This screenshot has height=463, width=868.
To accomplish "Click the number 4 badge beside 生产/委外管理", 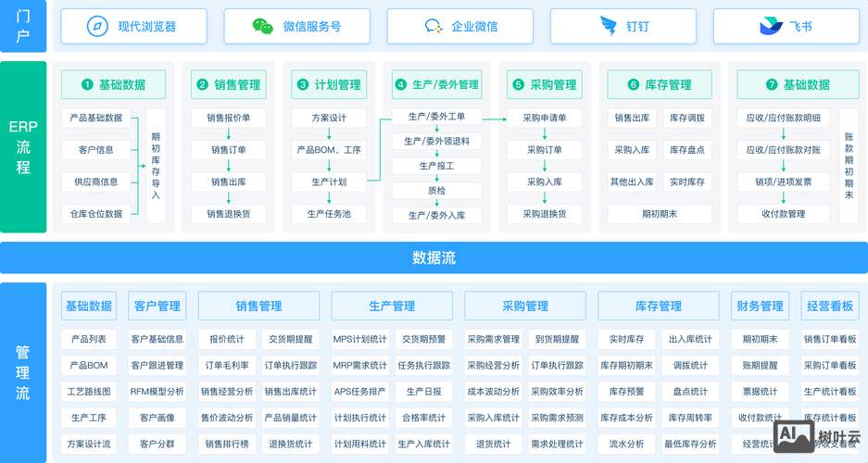I will [401, 84].
